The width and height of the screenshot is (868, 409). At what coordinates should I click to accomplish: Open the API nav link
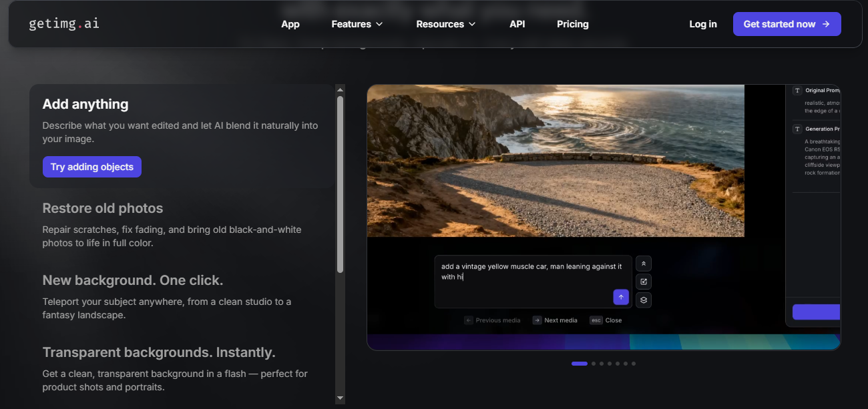(x=517, y=24)
